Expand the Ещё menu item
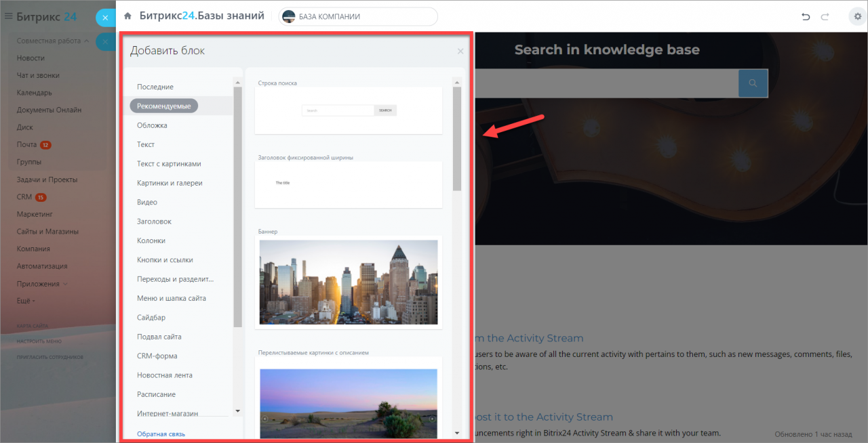Screen dimensions: 868x443 26,301
